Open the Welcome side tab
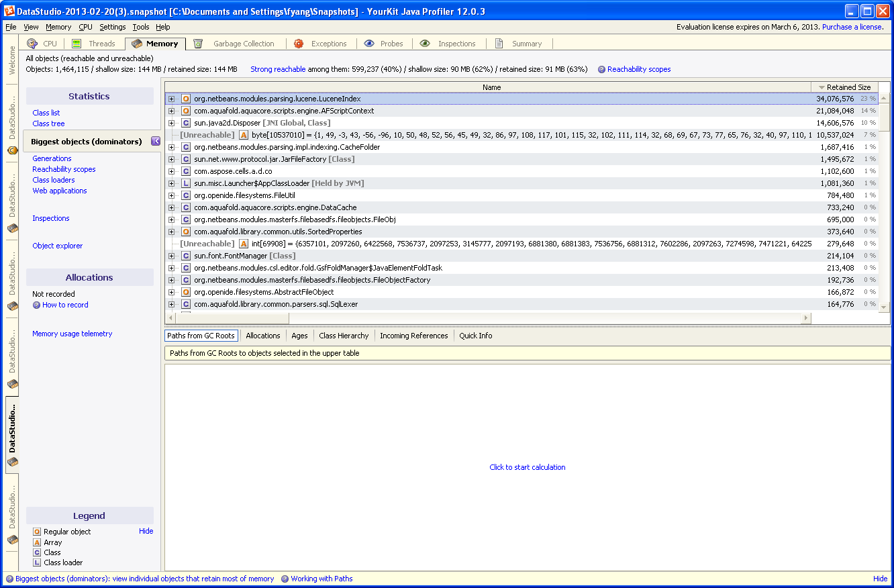The image size is (894, 588). tap(12, 61)
